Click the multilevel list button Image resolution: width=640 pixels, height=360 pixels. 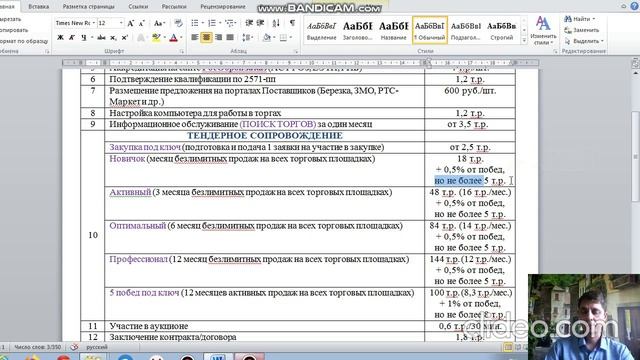tap(229, 23)
